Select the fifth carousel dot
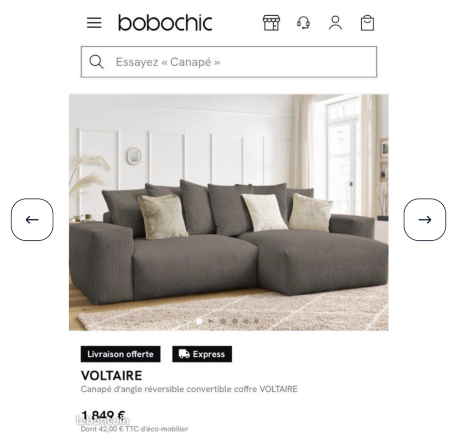 coord(246,321)
